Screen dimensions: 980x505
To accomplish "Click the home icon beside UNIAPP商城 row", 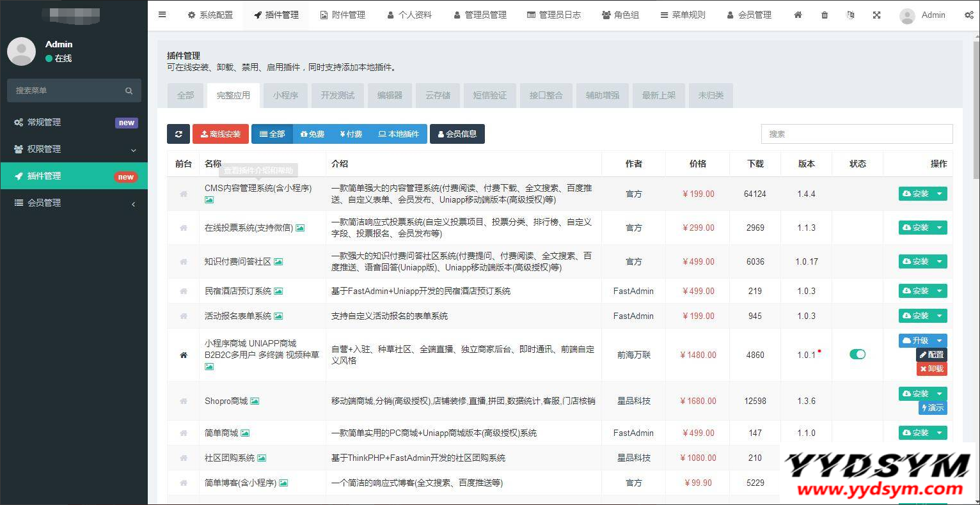I will (184, 355).
